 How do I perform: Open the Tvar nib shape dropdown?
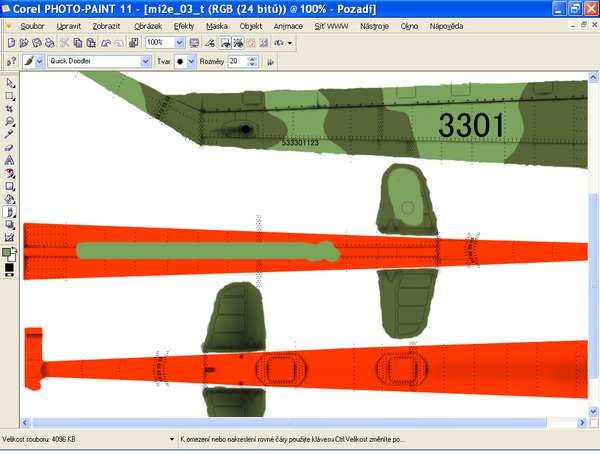(191, 61)
